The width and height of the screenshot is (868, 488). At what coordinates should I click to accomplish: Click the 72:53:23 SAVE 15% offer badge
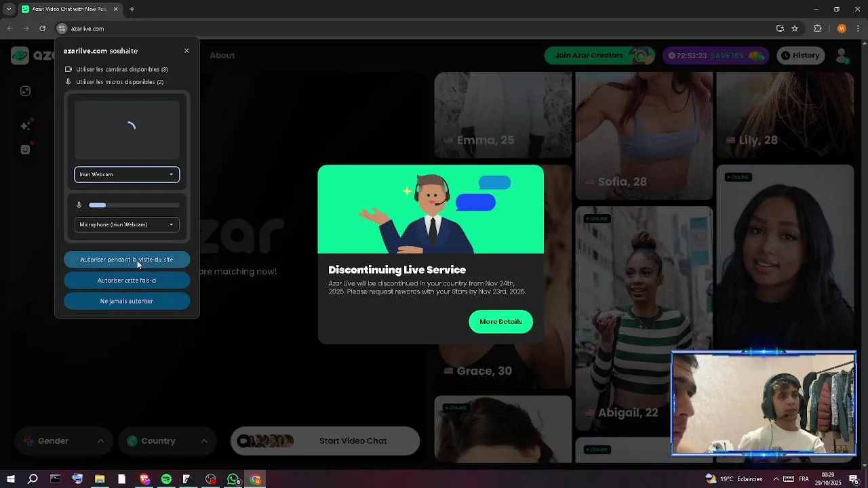(x=716, y=56)
